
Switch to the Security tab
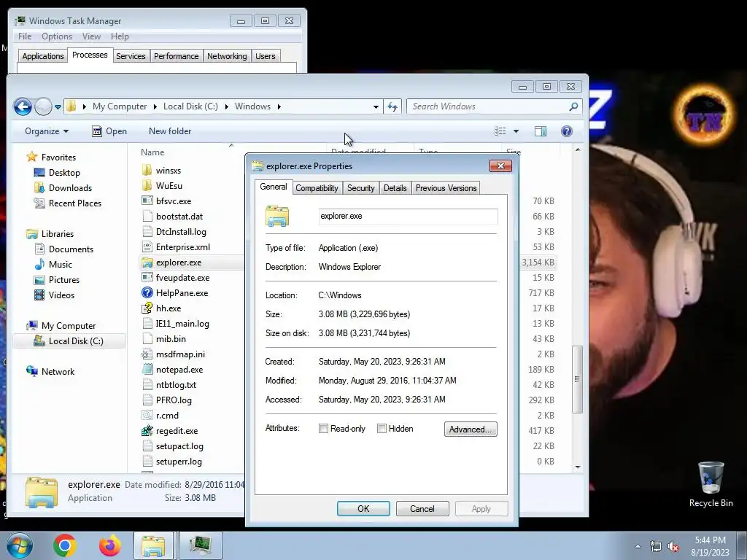[360, 188]
